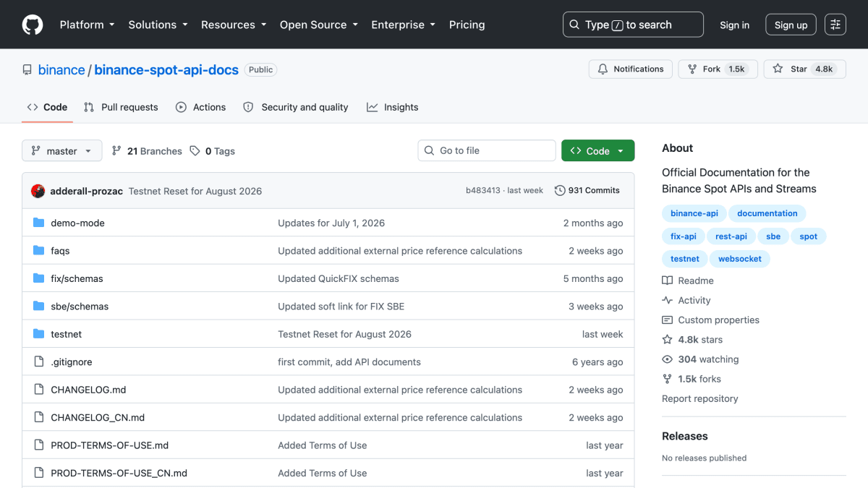Image resolution: width=868 pixels, height=488 pixels.
Task: Open the Testnet Reset for August 2026 header commit
Action: coord(195,191)
